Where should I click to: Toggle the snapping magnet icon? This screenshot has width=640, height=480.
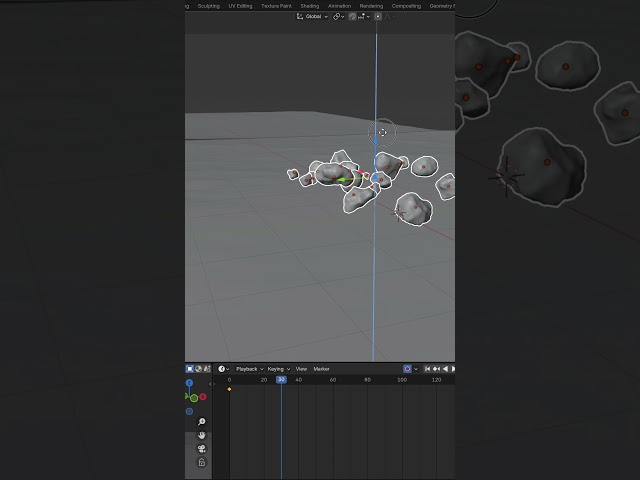(352, 16)
